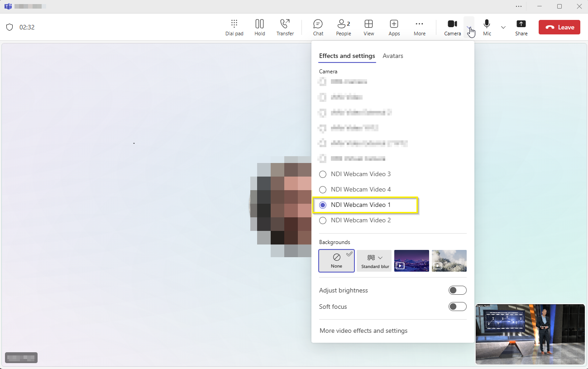Screen dimensions: 588x369
Task: Put the call on Hold
Action: click(x=259, y=27)
